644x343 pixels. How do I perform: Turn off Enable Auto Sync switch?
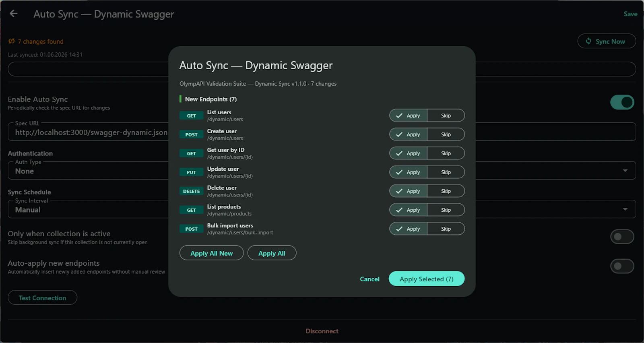point(622,102)
